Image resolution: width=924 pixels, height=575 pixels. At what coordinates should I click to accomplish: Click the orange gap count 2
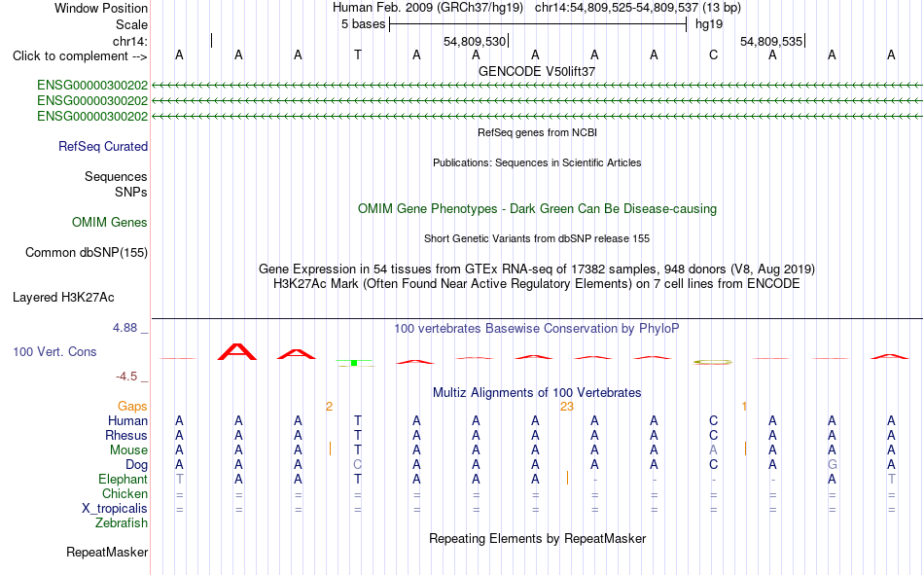click(330, 407)
